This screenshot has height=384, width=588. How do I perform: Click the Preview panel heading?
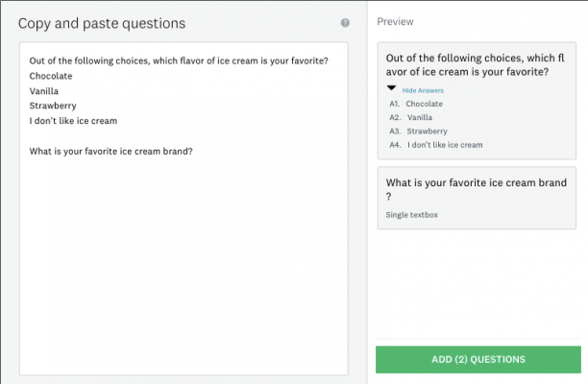[394, 21]
